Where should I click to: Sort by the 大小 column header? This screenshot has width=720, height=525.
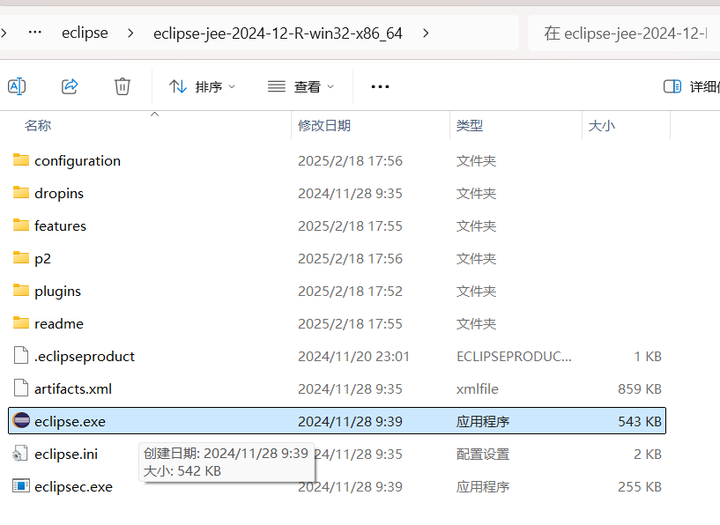click(x=602, y=125)
